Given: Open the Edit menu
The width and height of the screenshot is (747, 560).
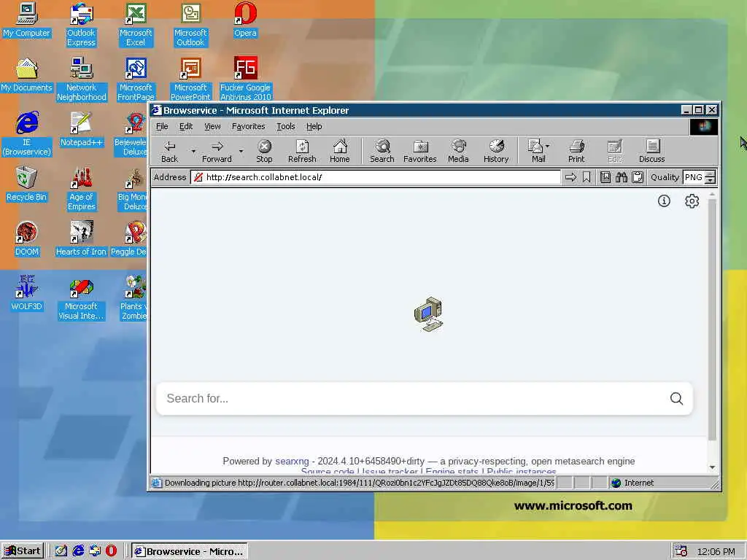Looking at the screenshot, I should tap(186, 127).
